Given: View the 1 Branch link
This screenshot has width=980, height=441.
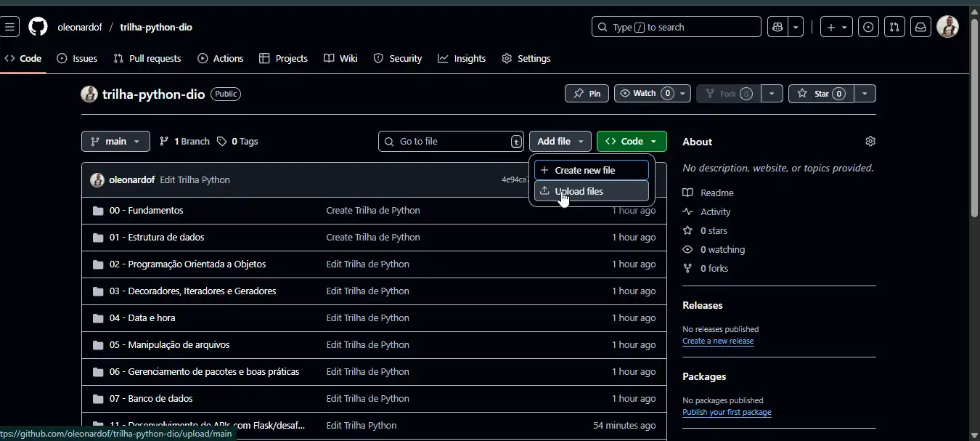Looking at the screenshot, I should click(x=184, y=141).
